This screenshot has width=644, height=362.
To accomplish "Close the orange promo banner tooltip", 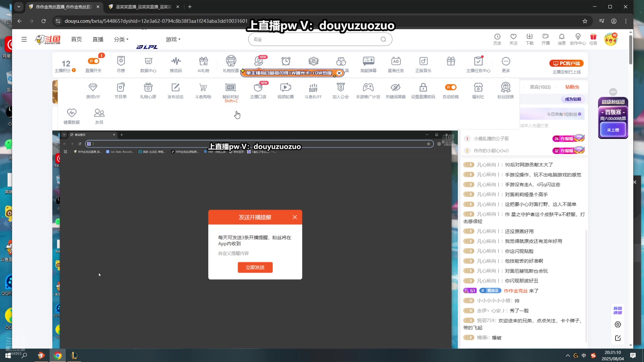I will pyautogui.click(x=339, y=73).
